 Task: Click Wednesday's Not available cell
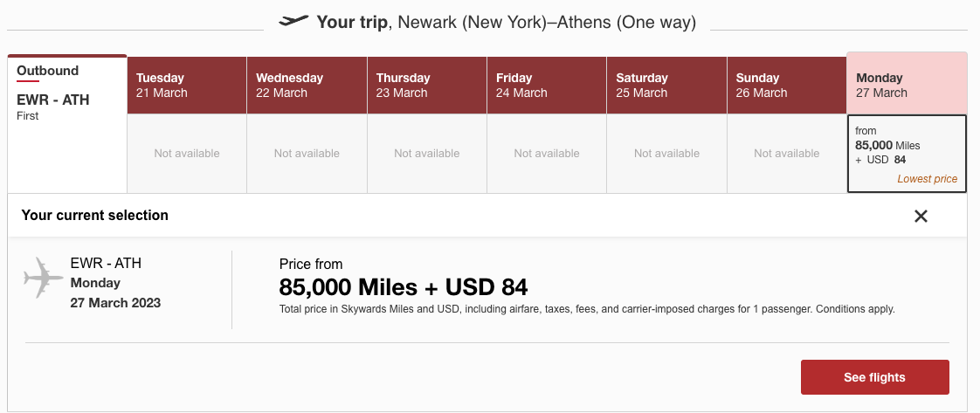click(x=307, y=154)
